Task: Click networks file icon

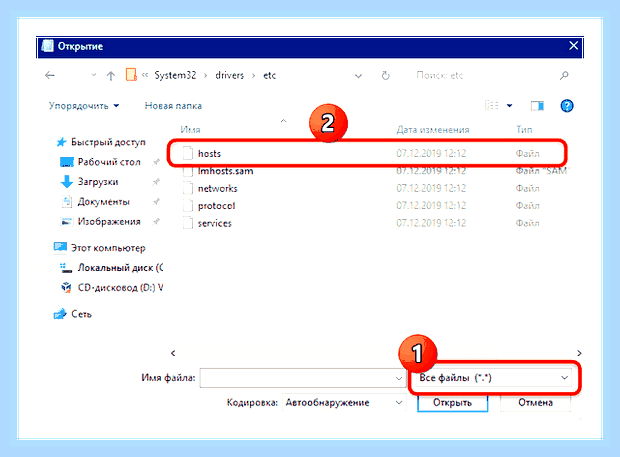Action: [x=188, y=188]
